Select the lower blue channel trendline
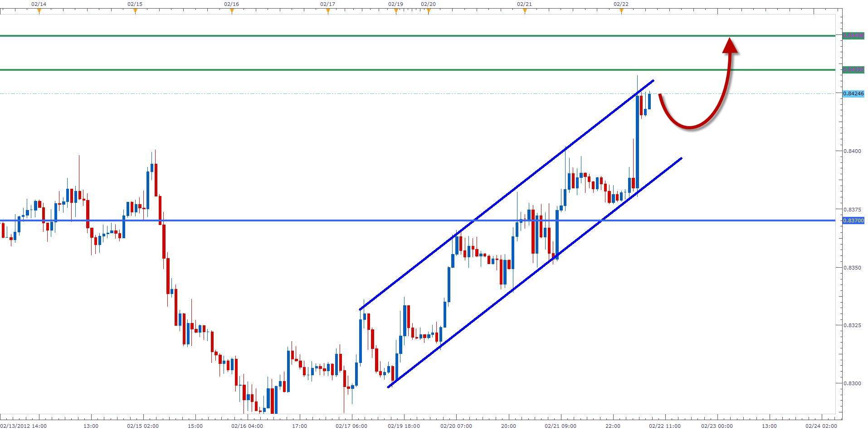The height and width of the screenshot is (431, 868). point(535,272)
